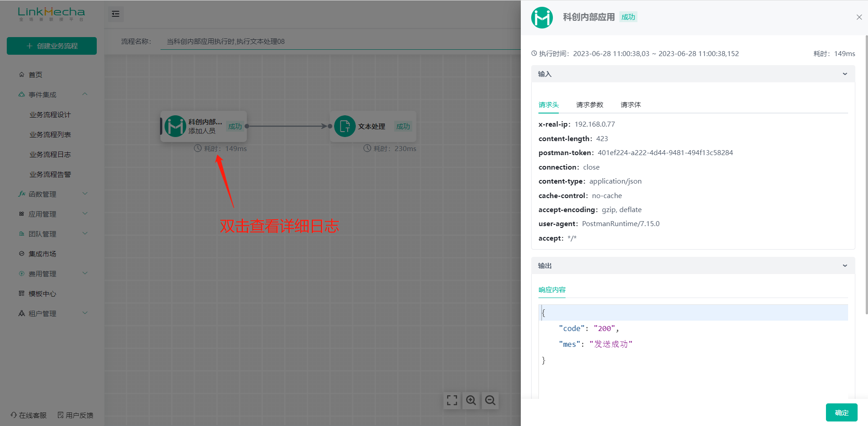
Task: Click the zoom in magnifier icon
Action: click(x=471, y=400)
